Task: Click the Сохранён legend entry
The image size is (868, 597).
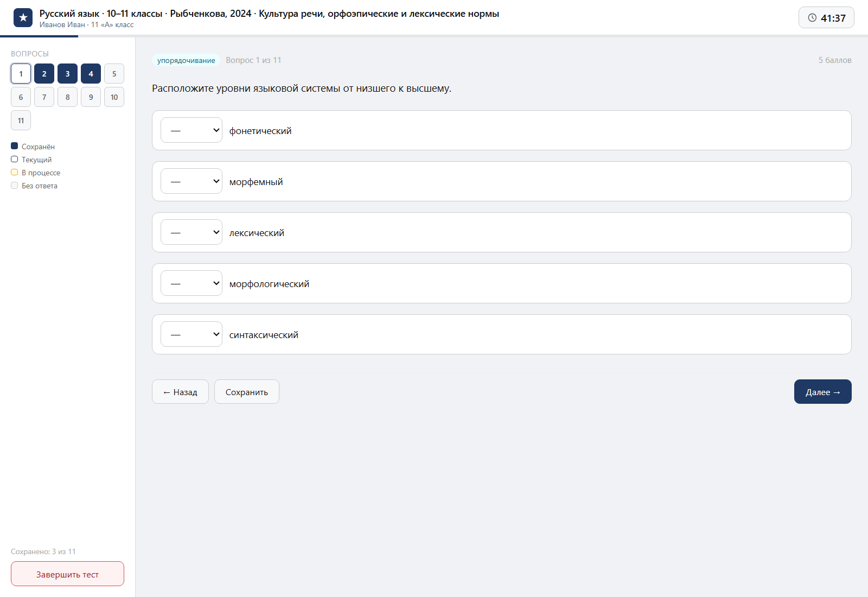Action: (33, 147)
